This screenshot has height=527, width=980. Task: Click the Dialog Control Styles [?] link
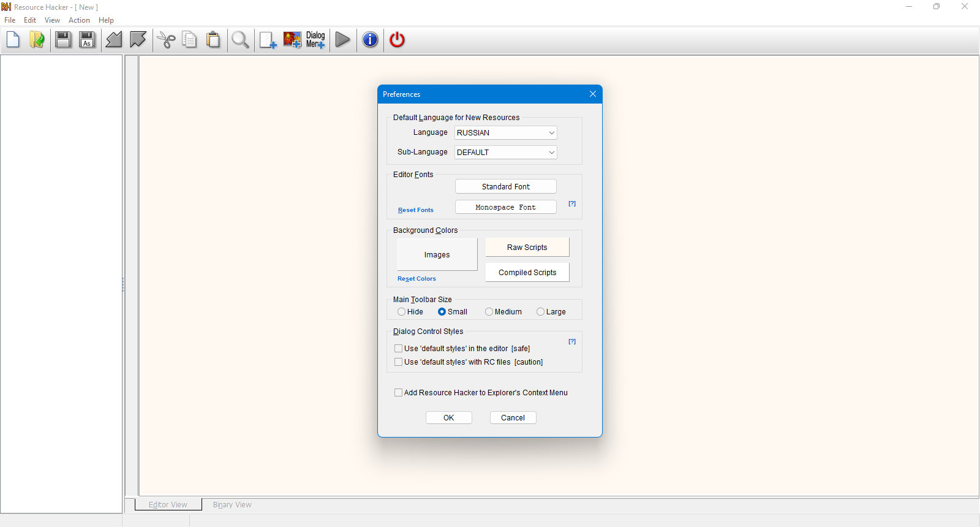(572, 341)
